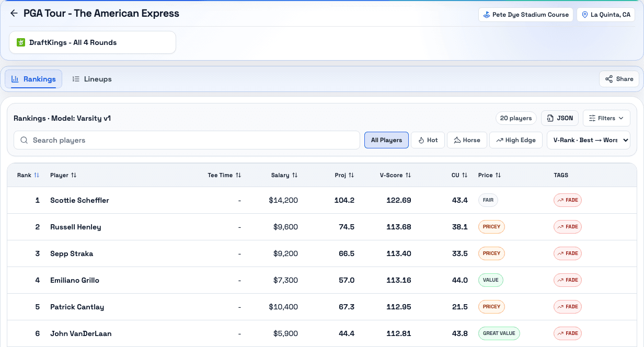The width and height of the screenshot is (644, 347).
Task: Toggle the High Edge filter
Action: pyautogui.click(x=516, y=140)
